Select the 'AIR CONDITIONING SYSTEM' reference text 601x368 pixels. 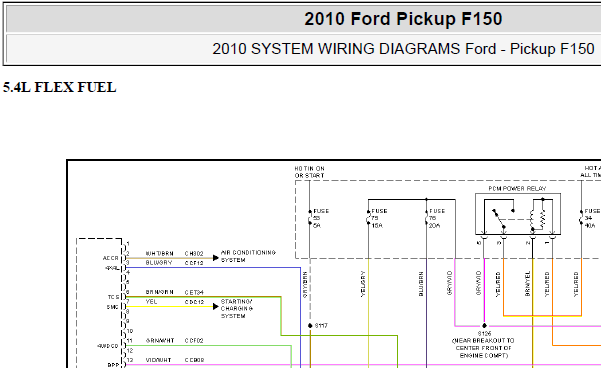(x=248, y=256)
